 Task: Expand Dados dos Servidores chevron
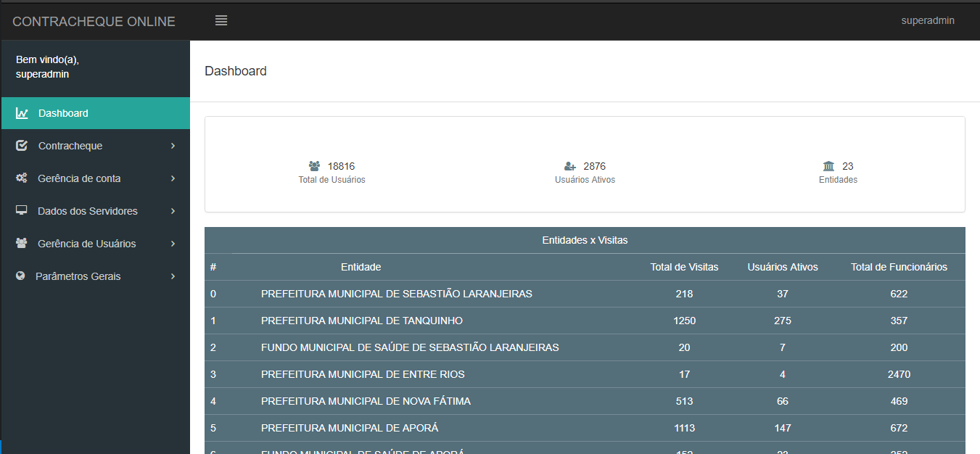coord(173,211)
